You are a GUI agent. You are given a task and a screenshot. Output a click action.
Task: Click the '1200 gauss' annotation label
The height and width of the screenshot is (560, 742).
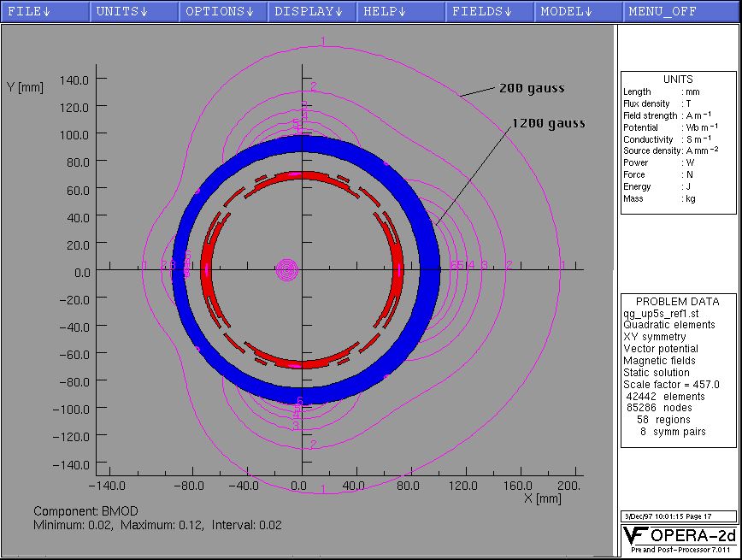click(x=549, y=124)
